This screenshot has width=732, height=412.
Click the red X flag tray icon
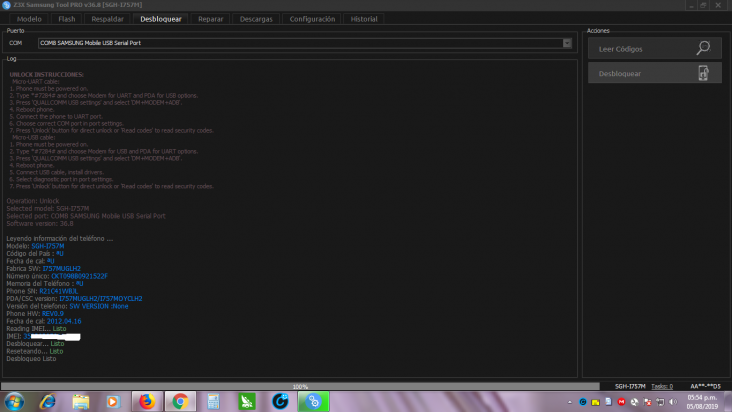[x=648, y=402]
